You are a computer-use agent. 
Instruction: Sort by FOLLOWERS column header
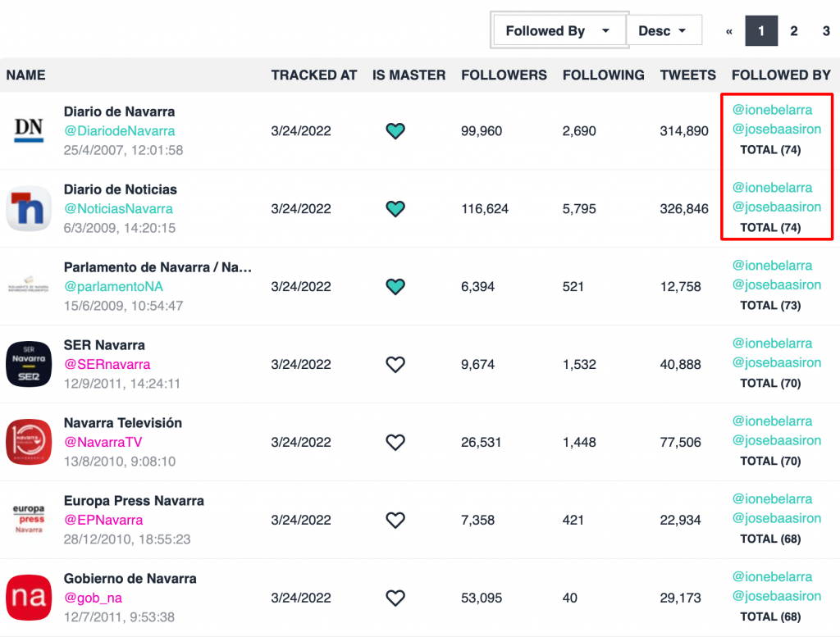pos(504,75)
